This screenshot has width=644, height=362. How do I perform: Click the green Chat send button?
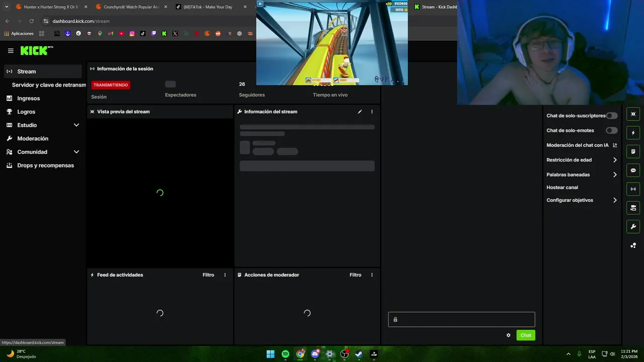[x=526, y=335]
